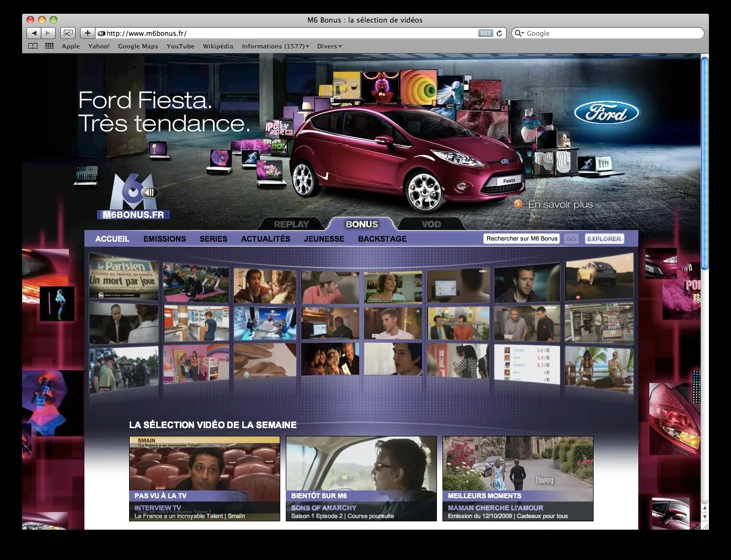Screen dimensions: 731x560
Task: Open the Google Maps bookmark
Action: (138, 46)
